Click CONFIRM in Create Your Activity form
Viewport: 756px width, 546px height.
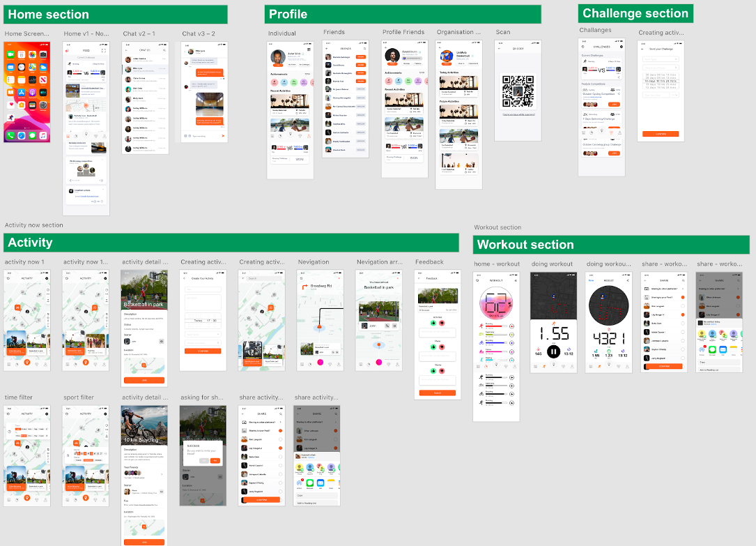[203, 351]
